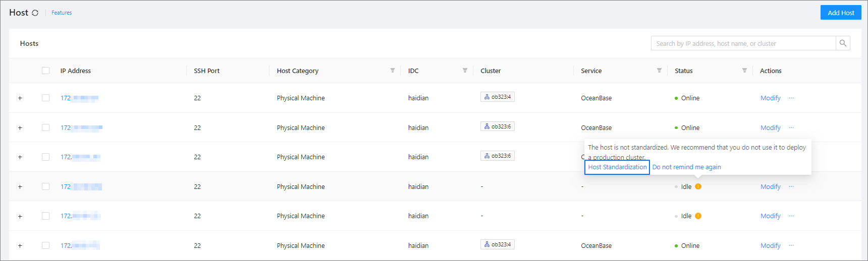Image resolution: width=868 pixels, height=261 pixels.
Task: Click the Add Host button
Action: 840,13
